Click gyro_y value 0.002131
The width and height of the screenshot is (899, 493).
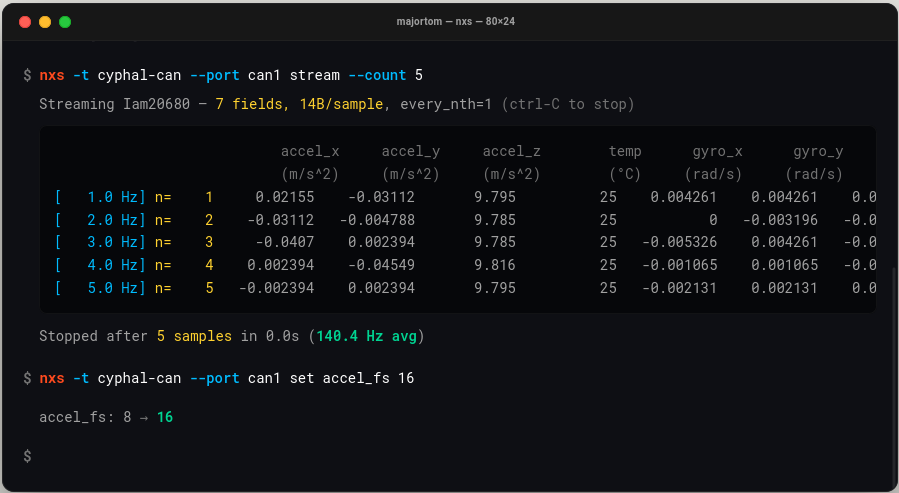(784, 288)
